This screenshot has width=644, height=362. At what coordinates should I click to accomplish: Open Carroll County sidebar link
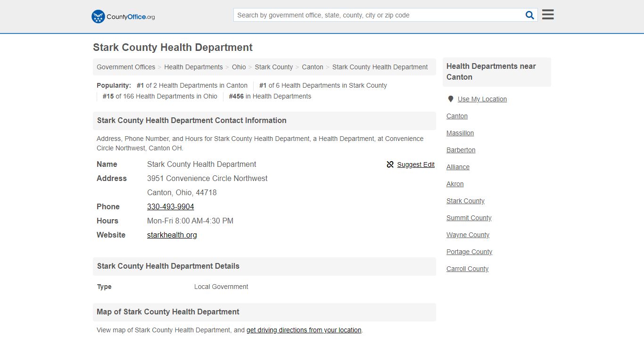tap(468, 269)
